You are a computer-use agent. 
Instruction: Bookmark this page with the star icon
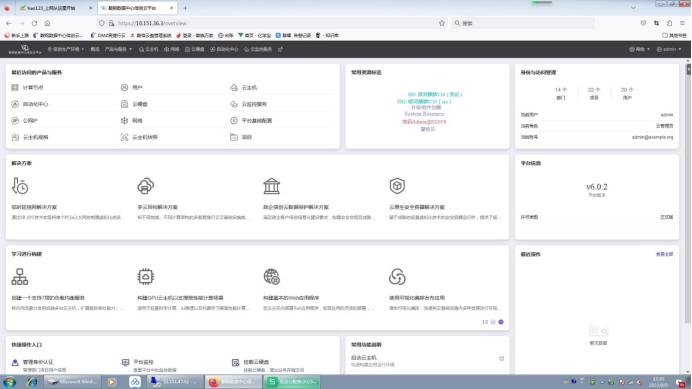coord(442,23)
